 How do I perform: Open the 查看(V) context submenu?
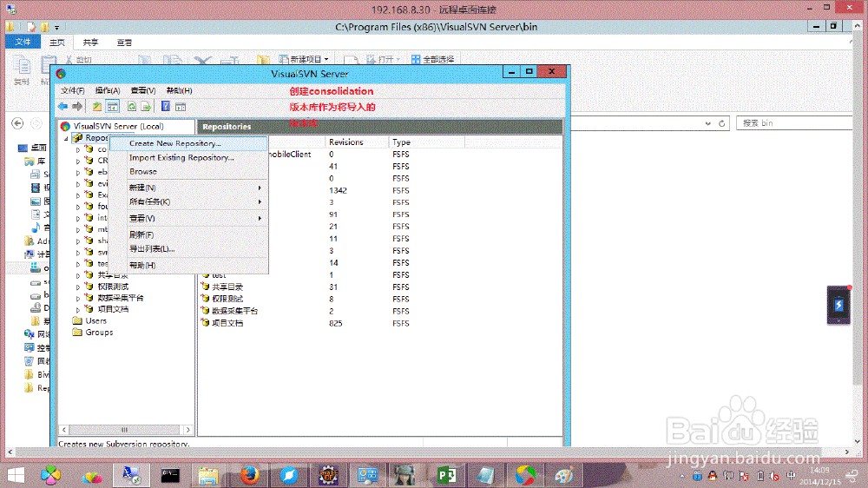coord(188,218)
